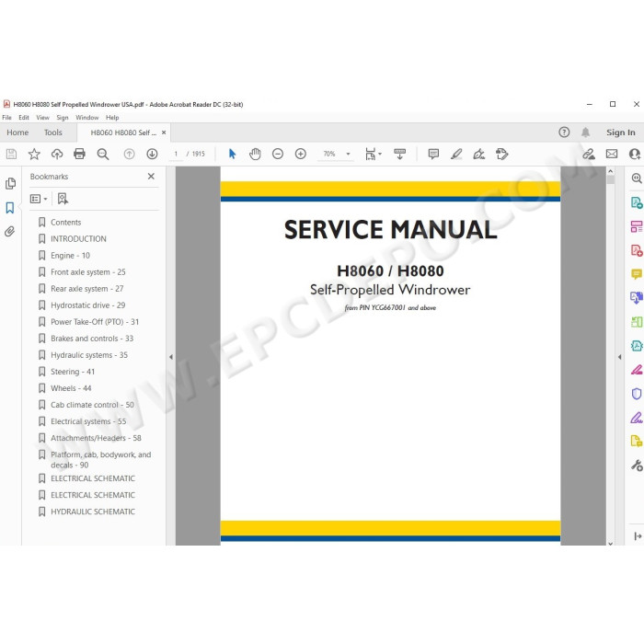Open the Sign document tool
Image resolution: width=644 pixels, height=644 pixels.
(x=479, y=154)
